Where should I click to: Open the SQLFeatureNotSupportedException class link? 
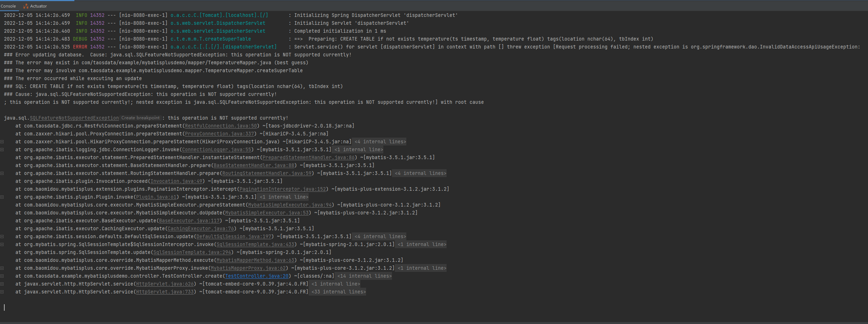coord(74,118)
